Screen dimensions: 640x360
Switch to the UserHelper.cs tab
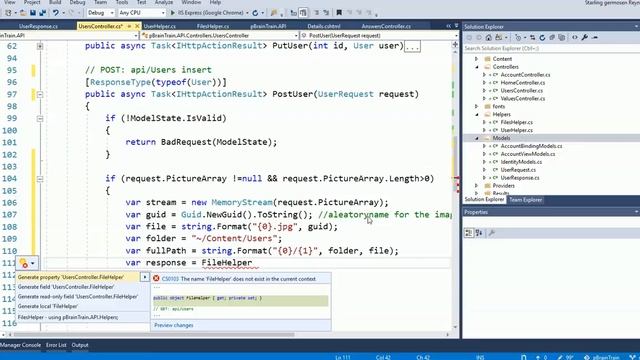[x=160, y=26]
